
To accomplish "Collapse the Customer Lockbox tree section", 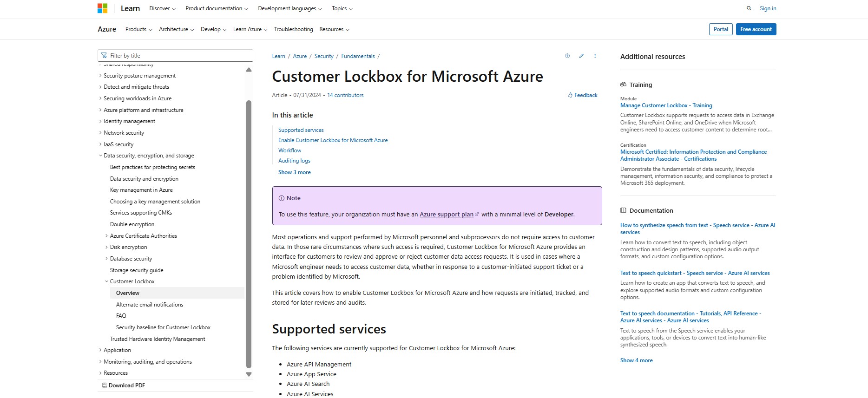I will click(x=106, y=281).
